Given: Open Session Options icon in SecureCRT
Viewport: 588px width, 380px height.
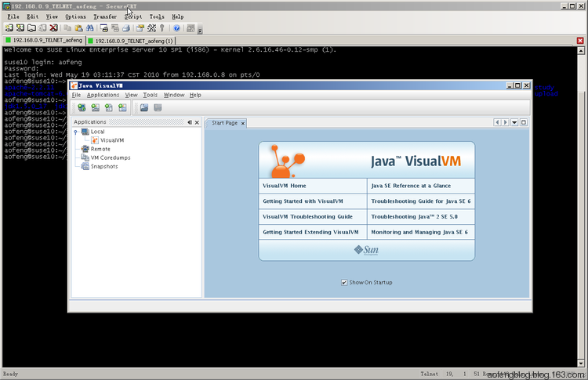Looking at the screenshot, I should click(140, 28).
